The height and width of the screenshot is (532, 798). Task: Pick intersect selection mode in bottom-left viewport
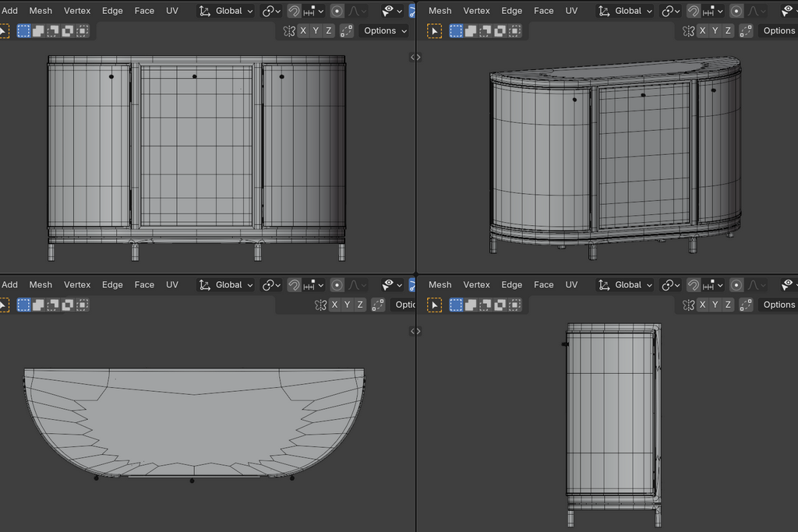coord(82,305)
